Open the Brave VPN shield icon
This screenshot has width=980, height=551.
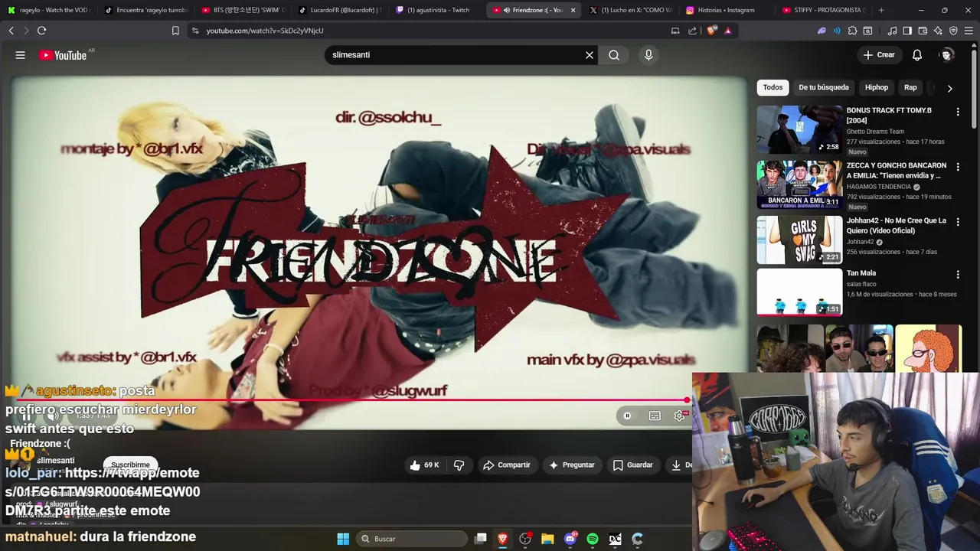coord(953,31)
